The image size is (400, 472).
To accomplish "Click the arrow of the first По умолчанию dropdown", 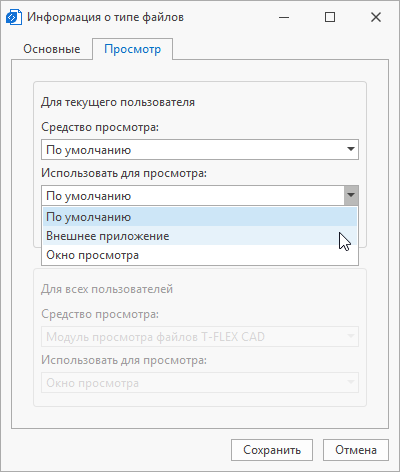I will (351, 149).
